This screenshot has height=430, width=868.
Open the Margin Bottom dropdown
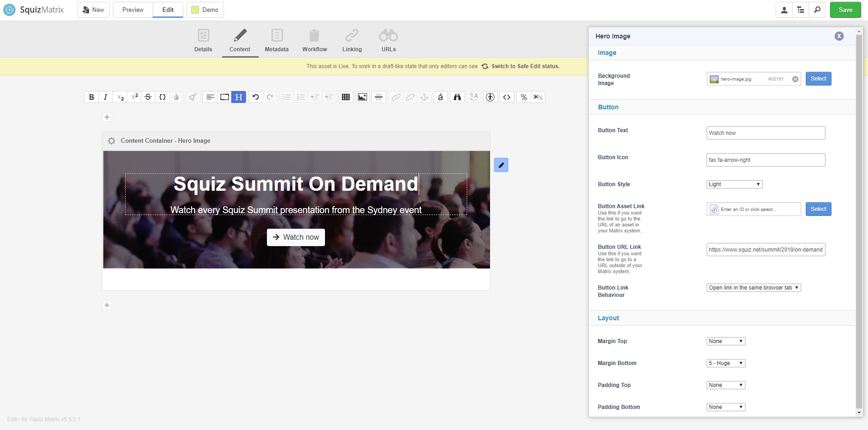click(x=726, y=363)
